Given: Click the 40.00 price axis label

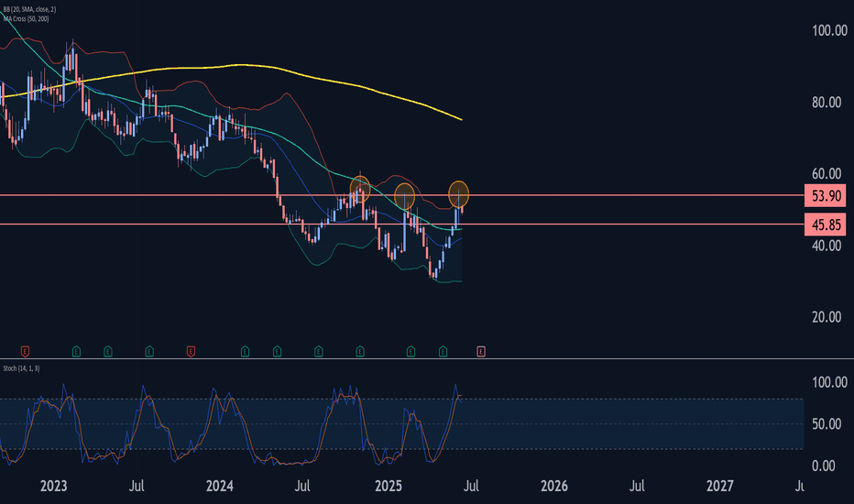Looking at the screenshot, I should tap(827, 246).
